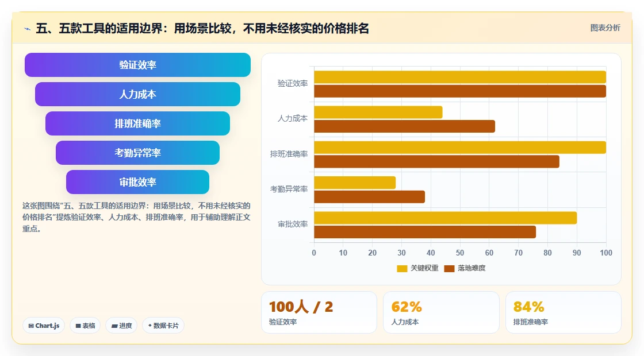The image size is (644, 356).
Task: Click the yellow 排班准确率 bar
Action: 460,148
